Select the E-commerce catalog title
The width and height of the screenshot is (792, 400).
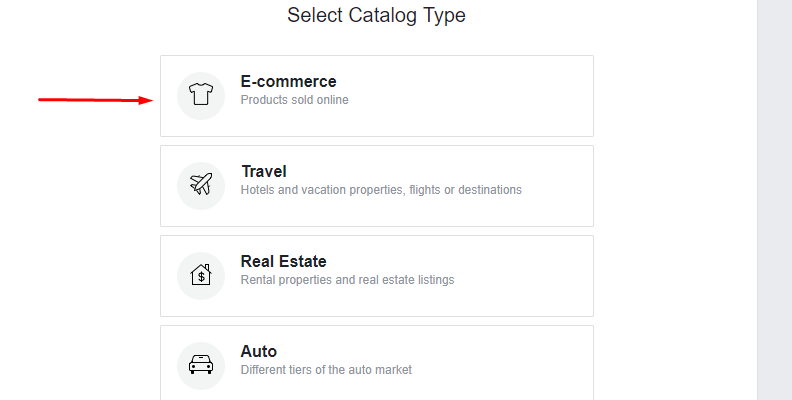[x=288, y=81]
